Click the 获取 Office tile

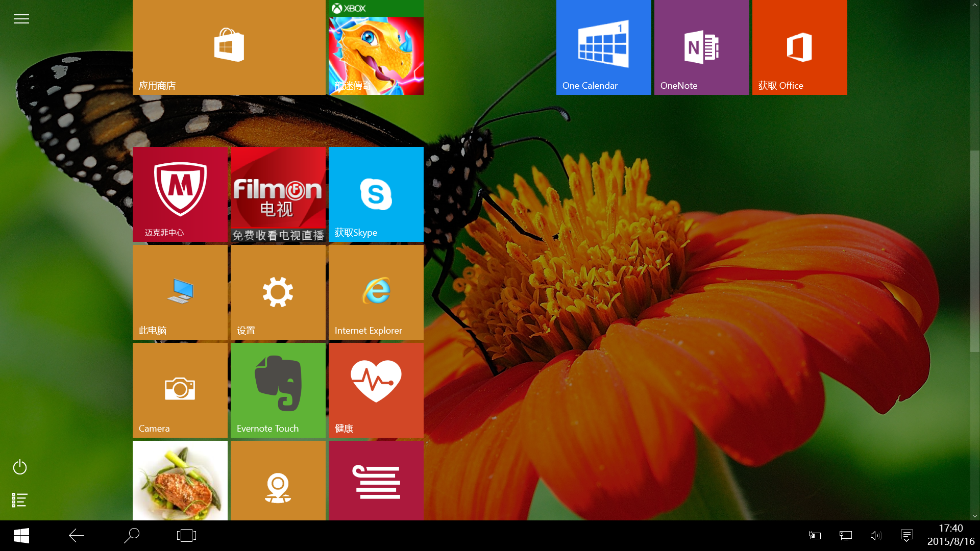799,47
